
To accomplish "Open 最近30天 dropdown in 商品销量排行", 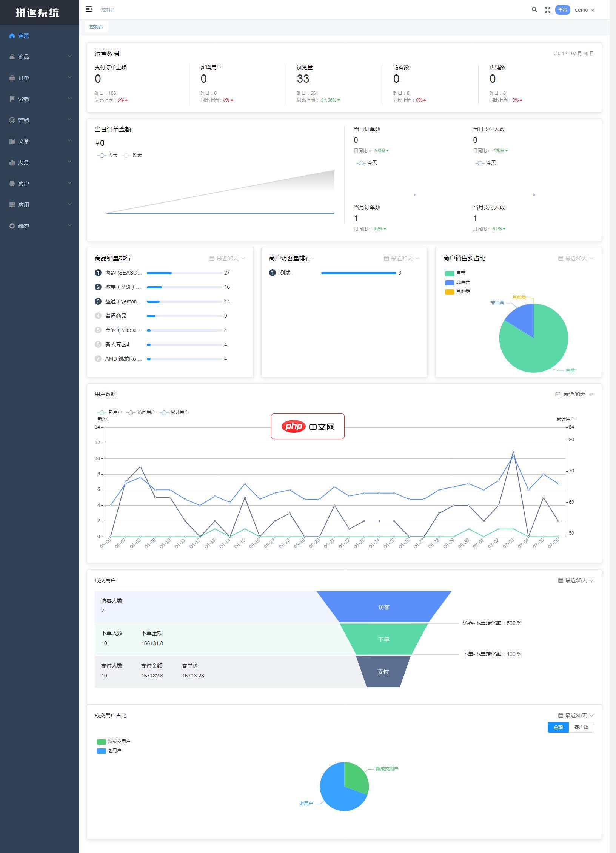I will pos(227,258).
